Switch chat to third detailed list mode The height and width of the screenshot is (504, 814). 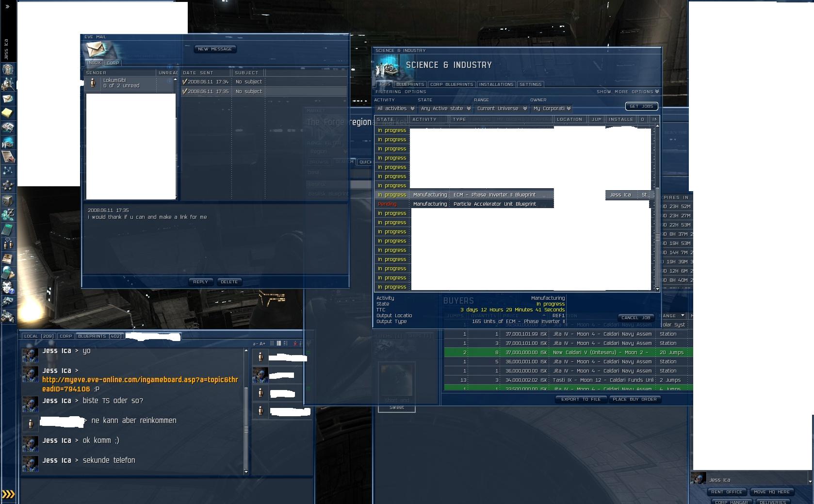(286, 343)
